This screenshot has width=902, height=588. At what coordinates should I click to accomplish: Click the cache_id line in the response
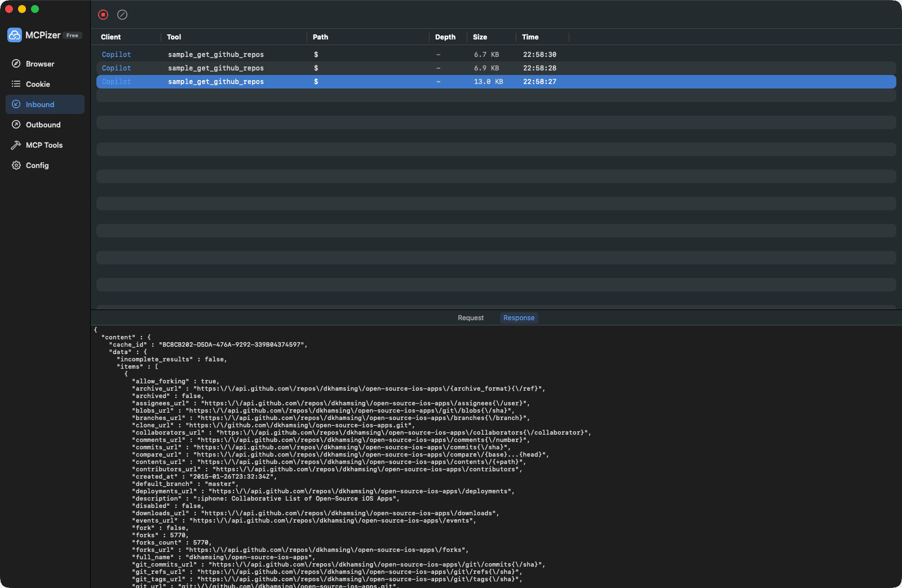point(209,344)
